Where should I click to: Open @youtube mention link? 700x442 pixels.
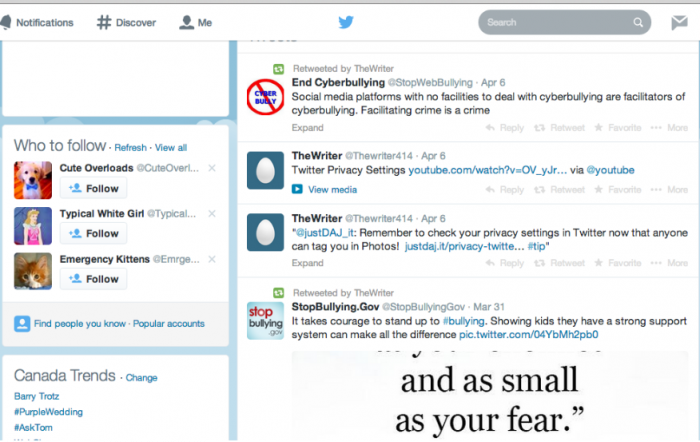(x=610, y=170)
